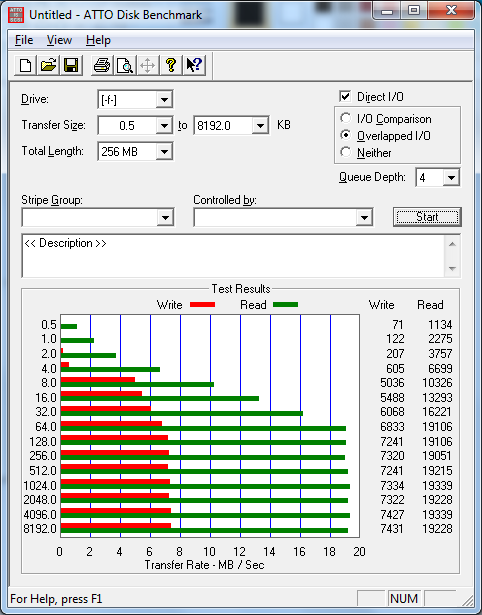Image resolution: width=482 pixels, height=615 pixels.
Task: Open the File menu
Action: point(24,40)
